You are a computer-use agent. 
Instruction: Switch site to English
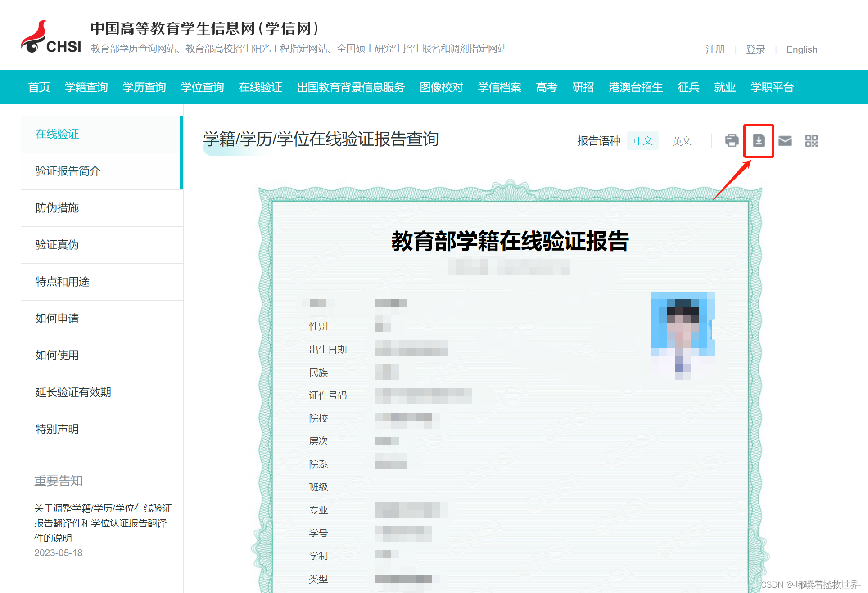pyautogui.click(x=801, y=49)
